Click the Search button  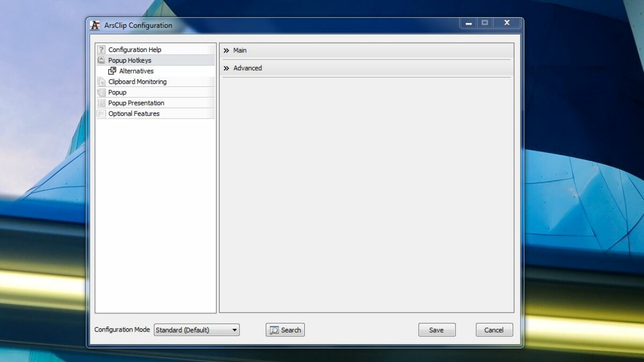click(x=285, y=330)
